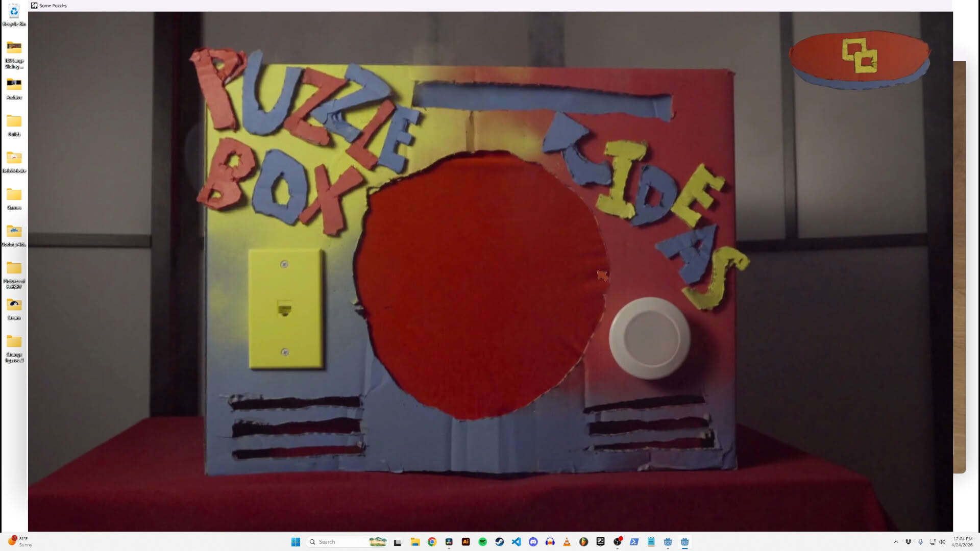980x551 pixels.
Task: Open the volume control tray icon
Action: pyautogui.click(x=942, y=542)
